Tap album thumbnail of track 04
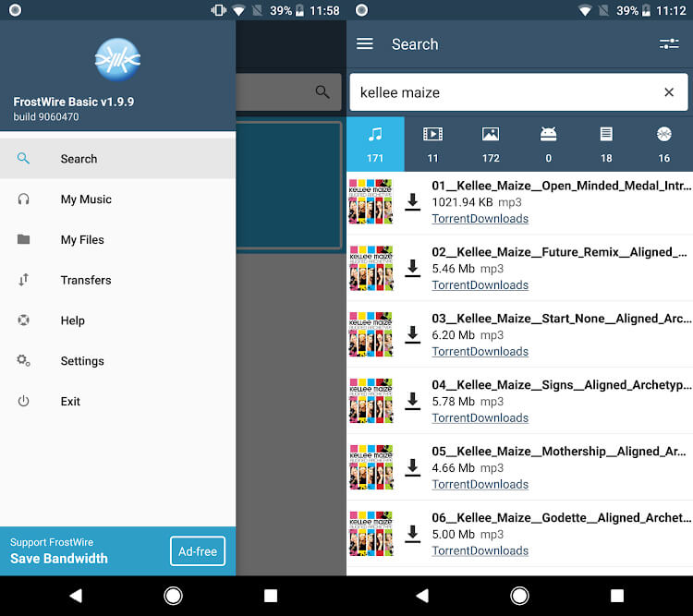Screen dimensions: 693x616 (371, 401)
